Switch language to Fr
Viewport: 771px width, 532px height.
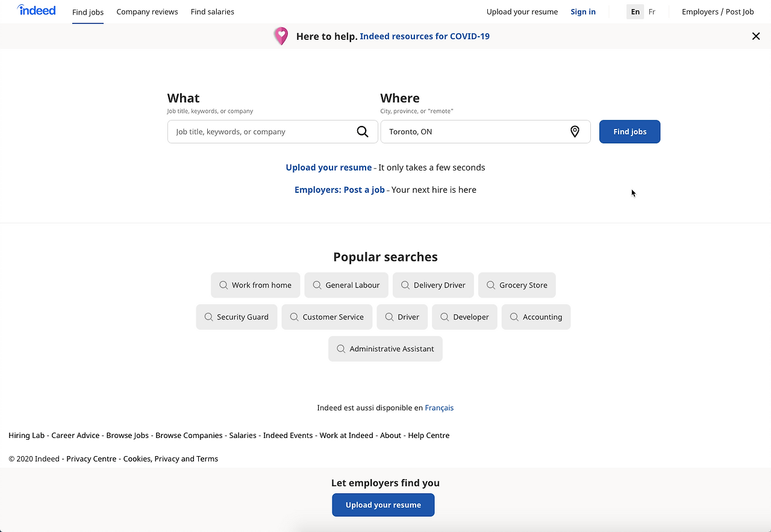pos(652,12)
